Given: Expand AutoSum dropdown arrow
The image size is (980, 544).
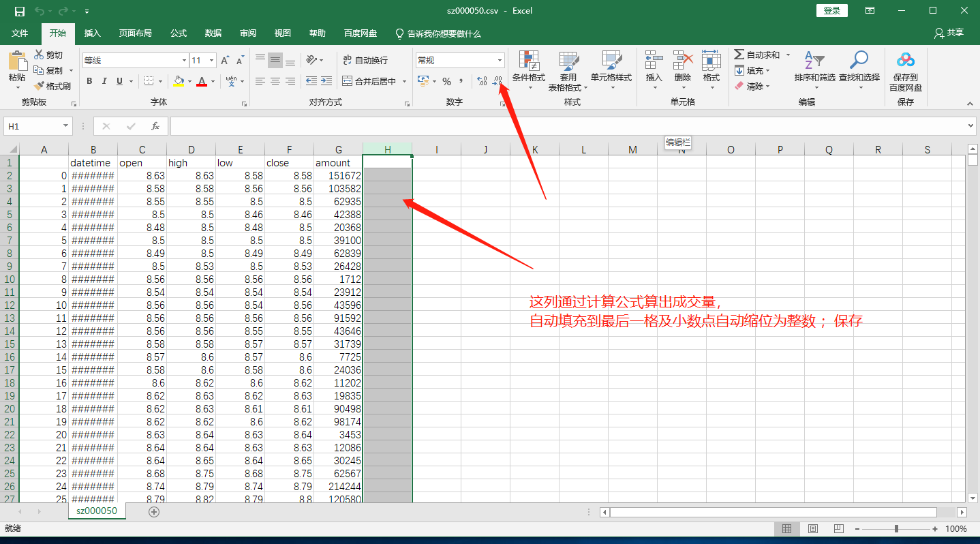Looking at the screenshot, I should tap(788, 55).
